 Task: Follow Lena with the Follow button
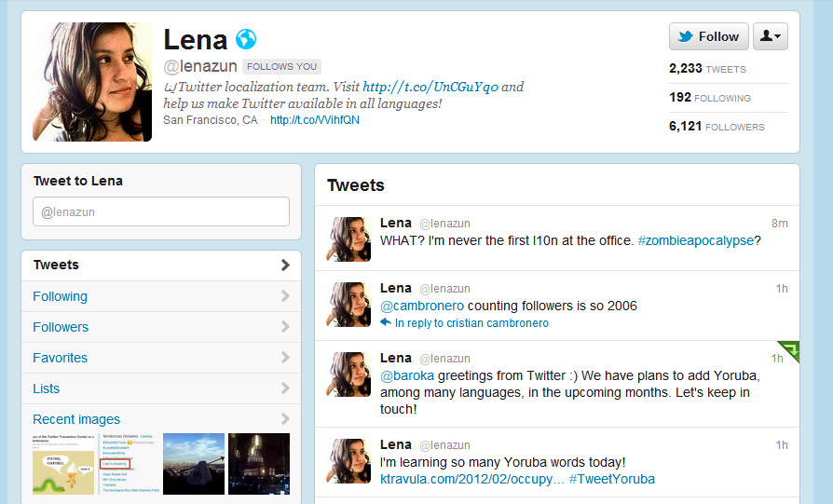coord(709,36)
